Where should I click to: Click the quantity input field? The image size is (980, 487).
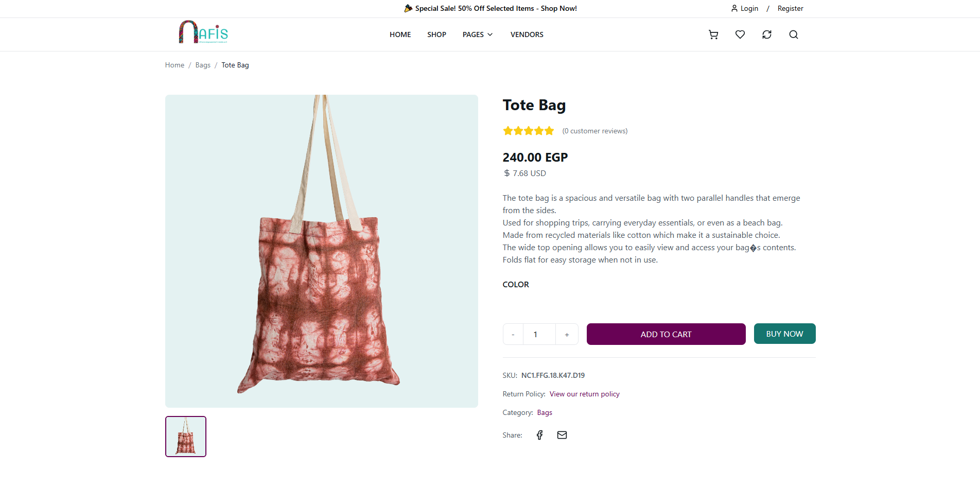click(x=539, y=335)
